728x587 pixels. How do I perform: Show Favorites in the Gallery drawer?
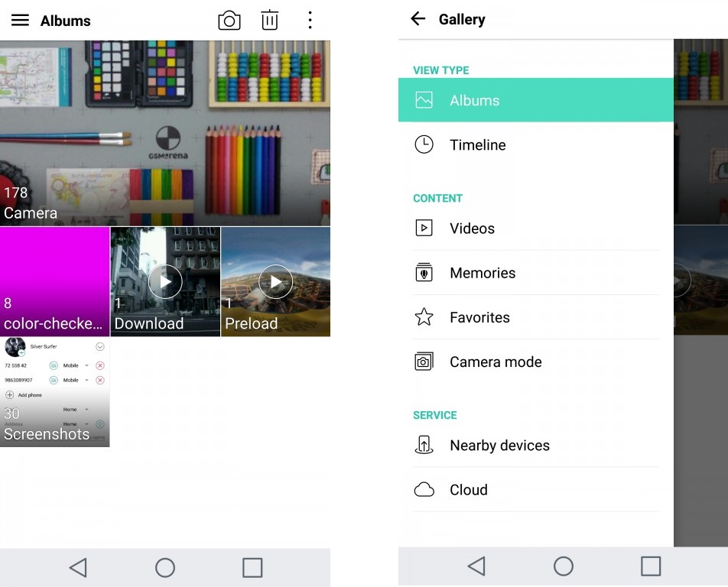[x=536, y=317]
